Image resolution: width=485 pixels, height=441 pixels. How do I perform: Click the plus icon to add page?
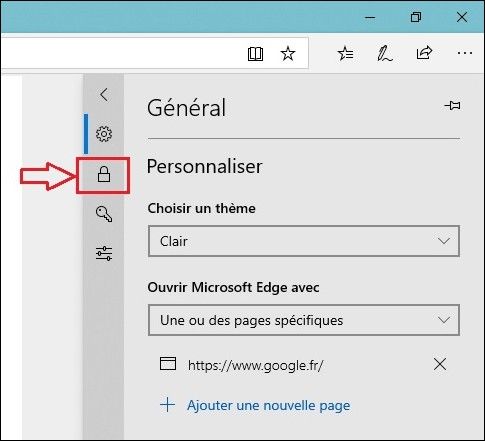(x=167, y=405)
